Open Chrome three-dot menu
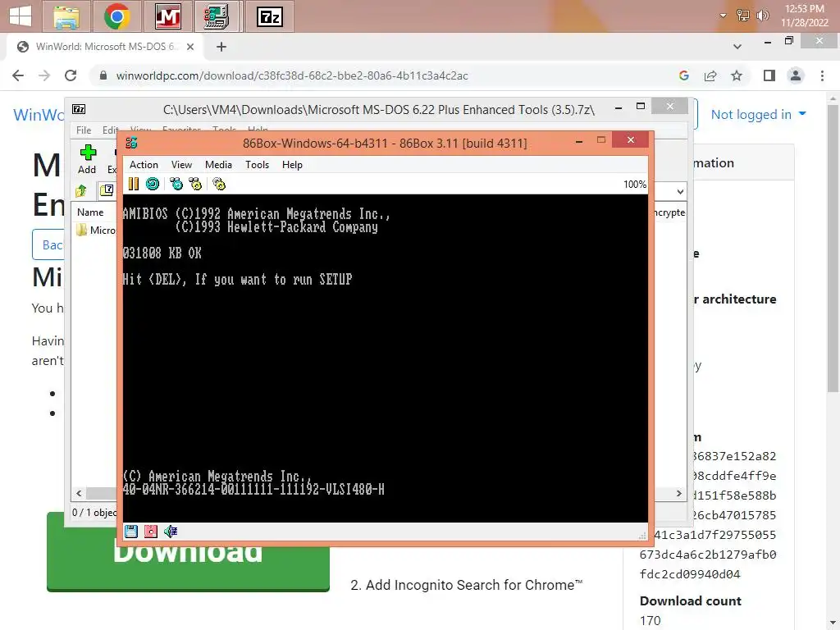 [x=822, y=75]
